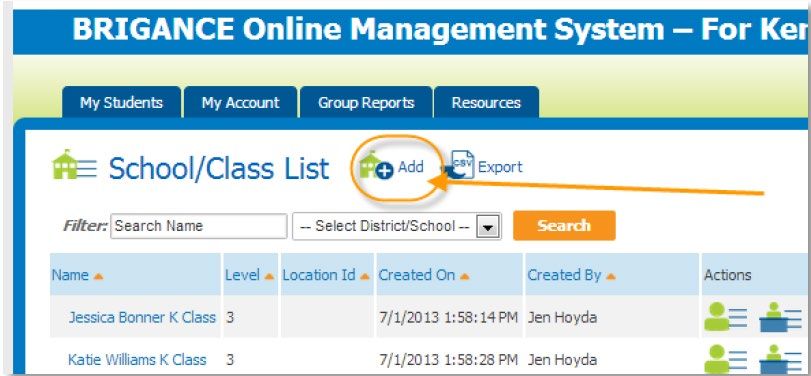This screenshot has height=376, width=811.
Task: Click Level value 3 in Katie Williams row
Action: [230, 359]
